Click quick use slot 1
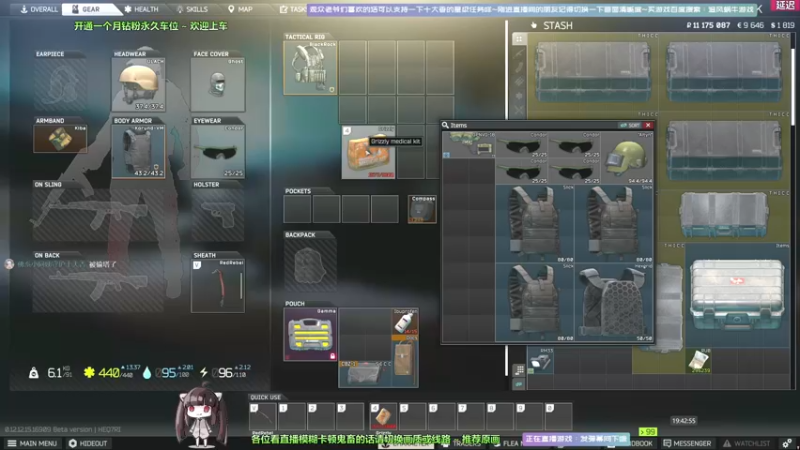The height and width of the screenshot is (450, 800). click(x=292, y=417)
